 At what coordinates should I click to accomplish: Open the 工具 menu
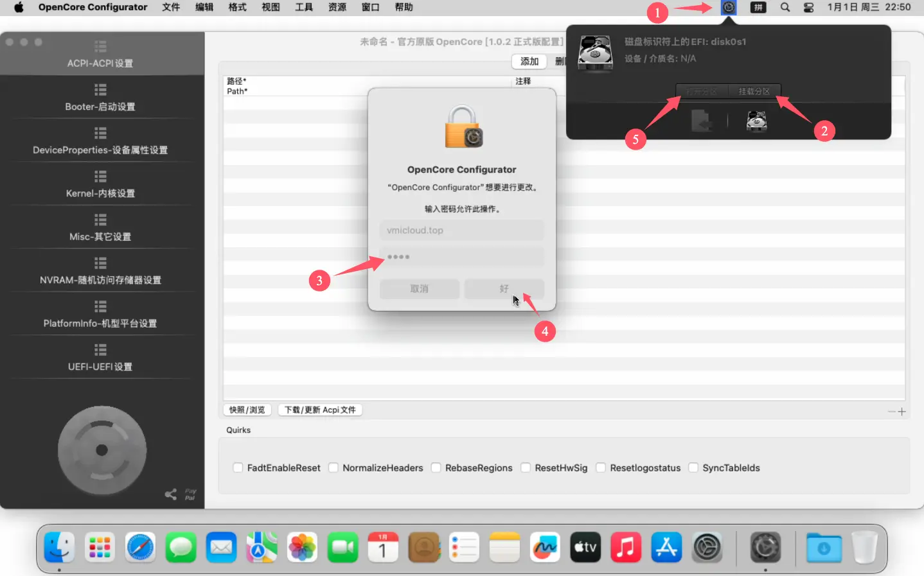[304, 7]
